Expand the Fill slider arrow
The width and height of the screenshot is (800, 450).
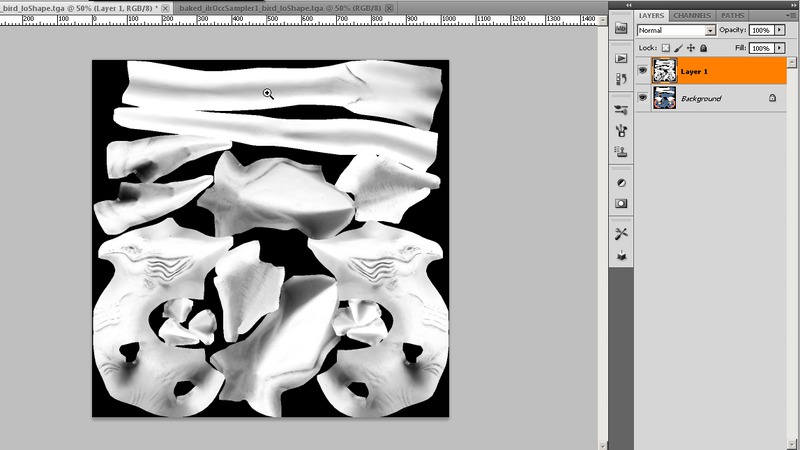tap(777, 48)
